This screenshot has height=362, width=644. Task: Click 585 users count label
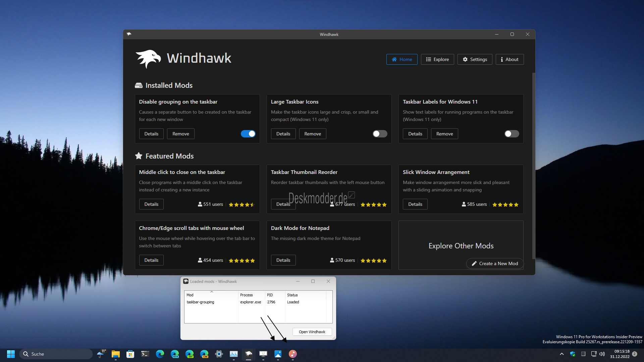click(x=474, y=204)
